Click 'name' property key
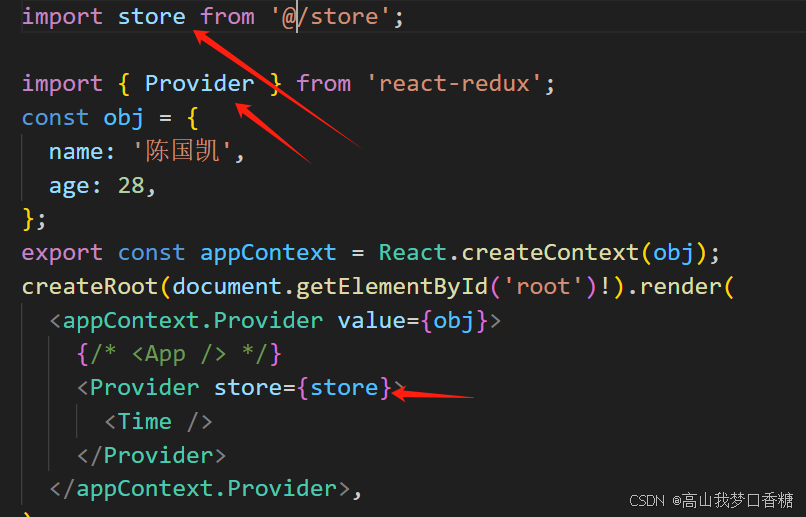The height and width of the screenshot is (517, 806). click(x=76, y=152)
